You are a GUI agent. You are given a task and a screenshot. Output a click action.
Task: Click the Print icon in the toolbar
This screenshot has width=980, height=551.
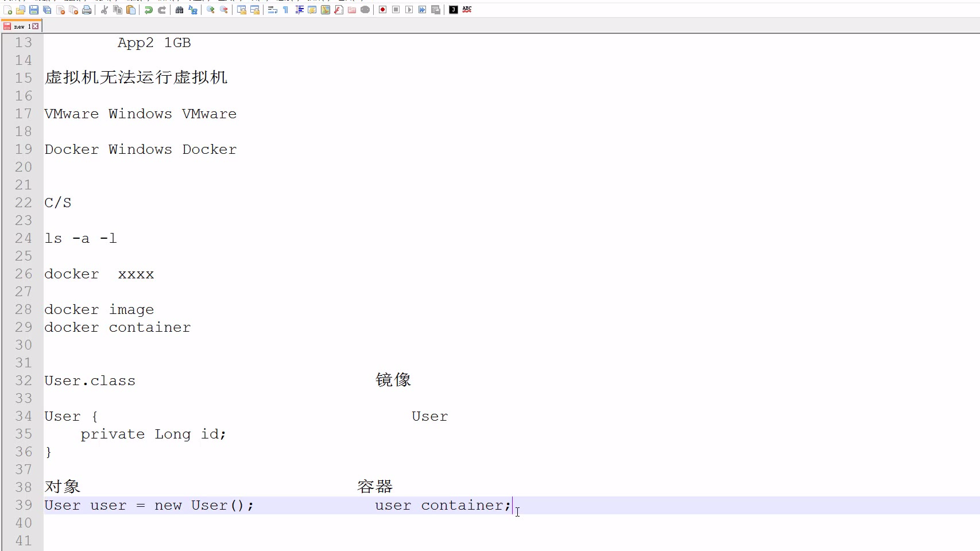tap(87, 10)
